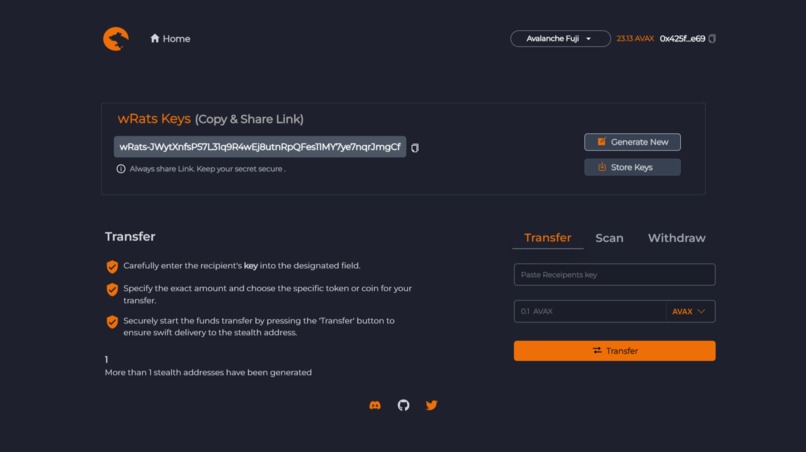Click shield icon beside recipient's key instruction

tap(112, 266)
